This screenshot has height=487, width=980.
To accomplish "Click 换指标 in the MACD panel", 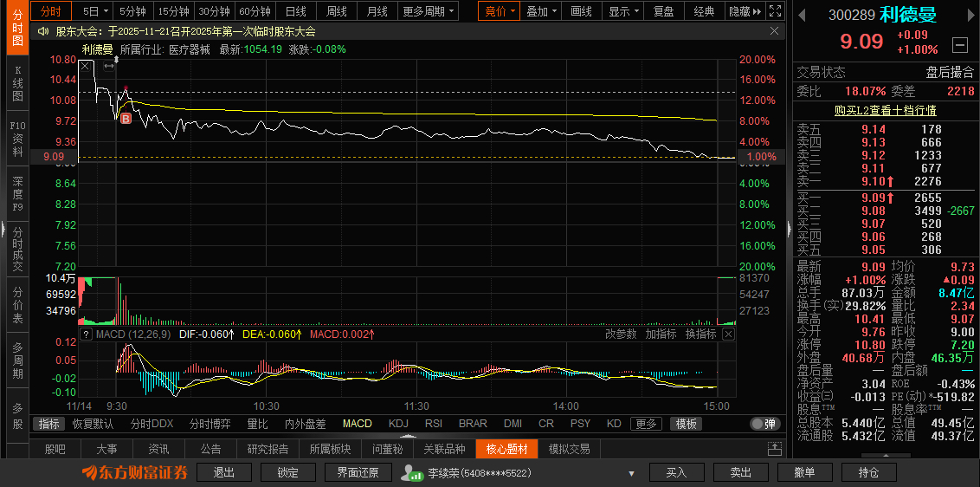I will click(700, 334).
